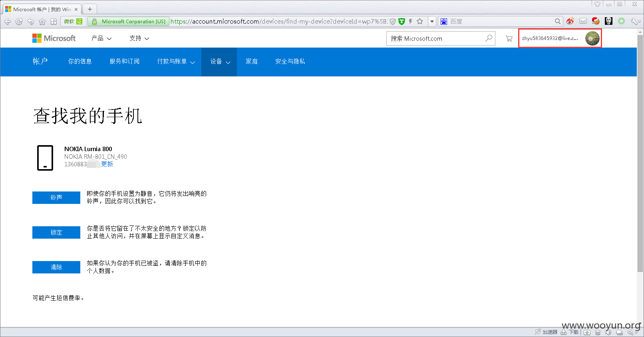Click the browser back arrow
This screenshot has width=644, height=337.
click(8, 22)
